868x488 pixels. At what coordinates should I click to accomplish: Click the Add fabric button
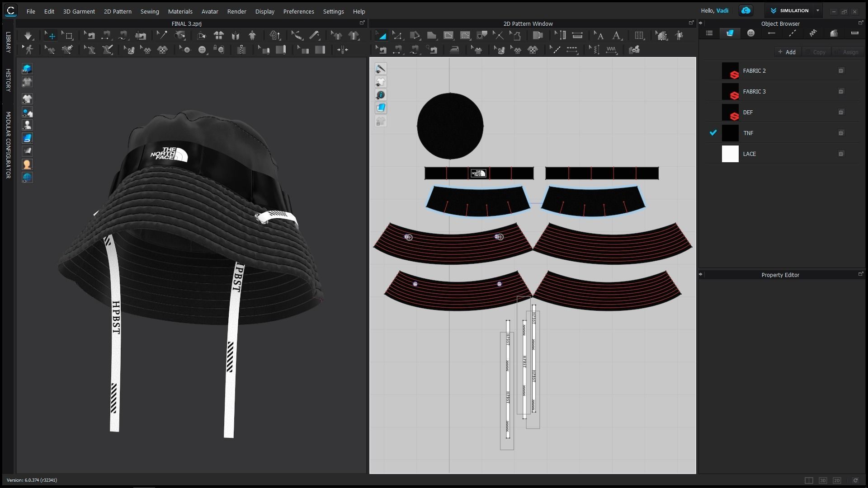787,52
